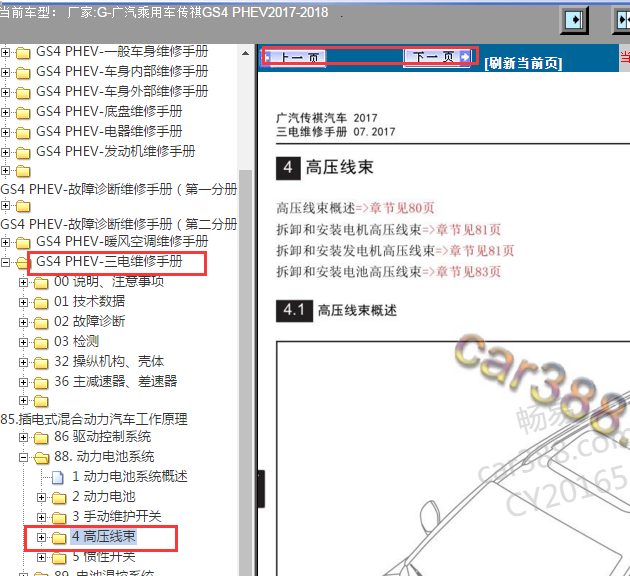Expand the 03 检测 node
The width and height of the screenshot is (630, 576).
pos(23,342)
